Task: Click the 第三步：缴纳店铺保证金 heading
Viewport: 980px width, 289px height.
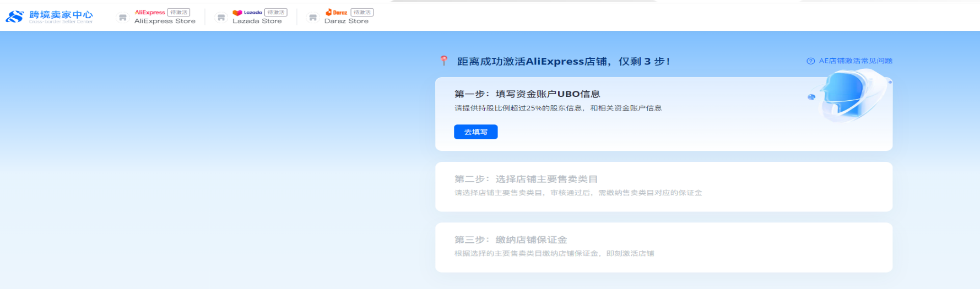Action: coord(511,240)
